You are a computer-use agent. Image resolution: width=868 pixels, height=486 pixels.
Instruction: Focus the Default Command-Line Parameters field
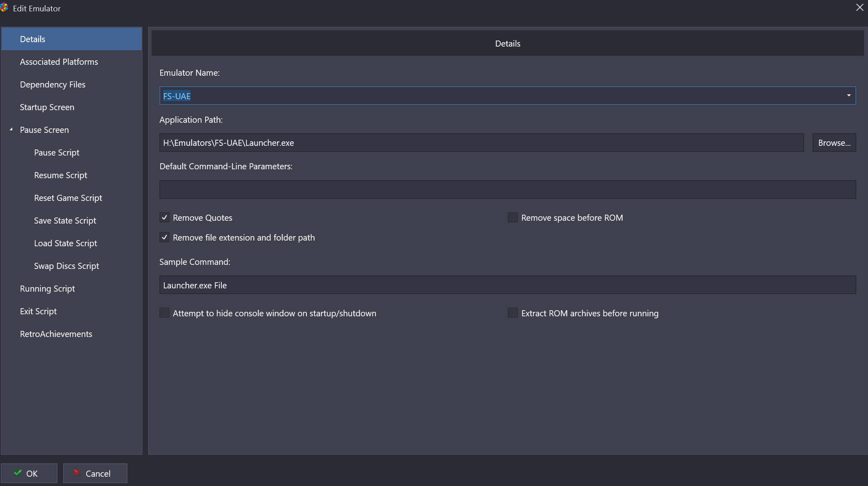coord(507,190)
